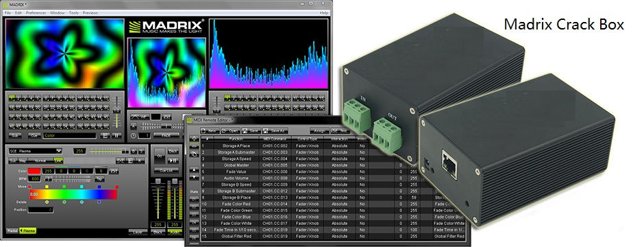The image size is (644, 247).
Task: Open the Tools menu
Action: (74, 13)
